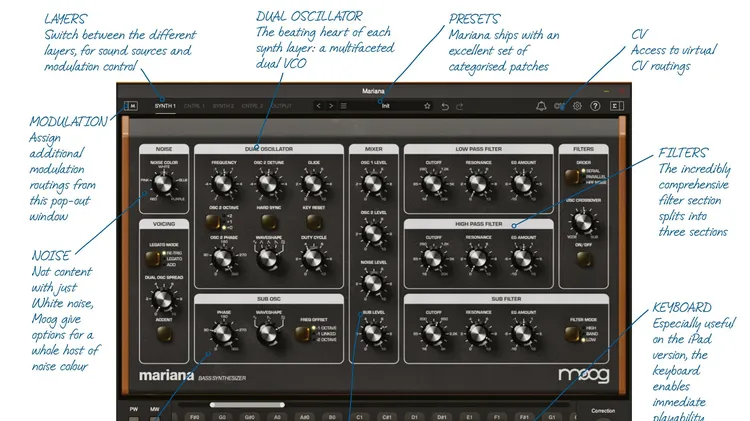This screenshot has width=750, height=421.
Task: Click the OSC 2 Detune knob
Action: [268, 184]
